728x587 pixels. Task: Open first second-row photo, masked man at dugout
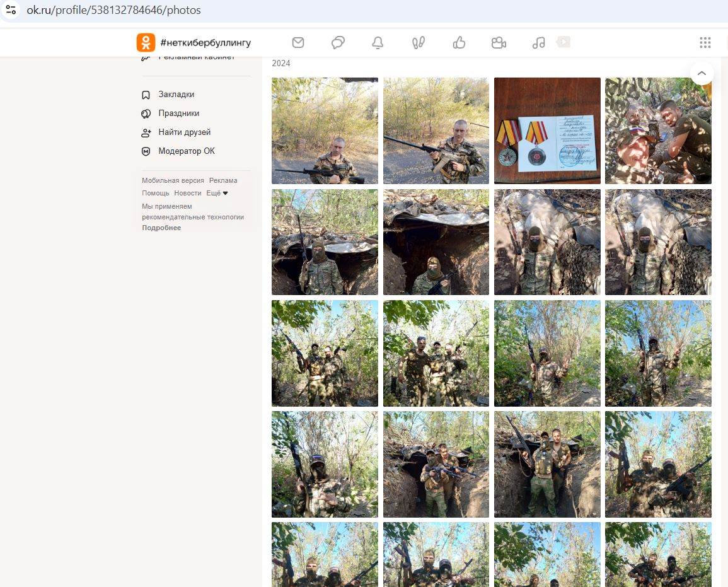click(325, 242)
